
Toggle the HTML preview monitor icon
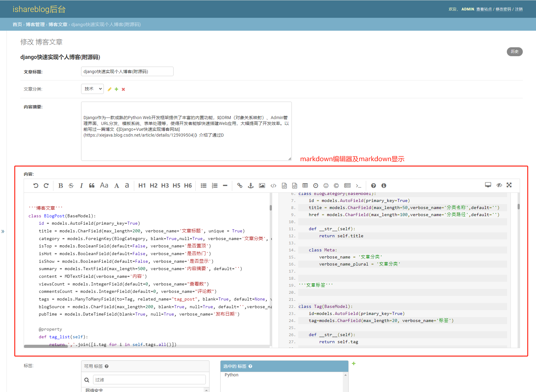point(488,185)
